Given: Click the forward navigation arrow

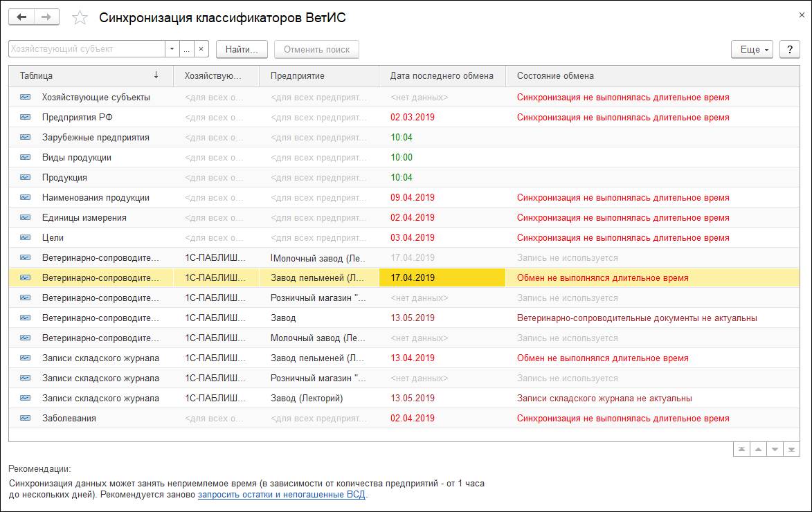Looking at the screenshot, I should point(46,17).
